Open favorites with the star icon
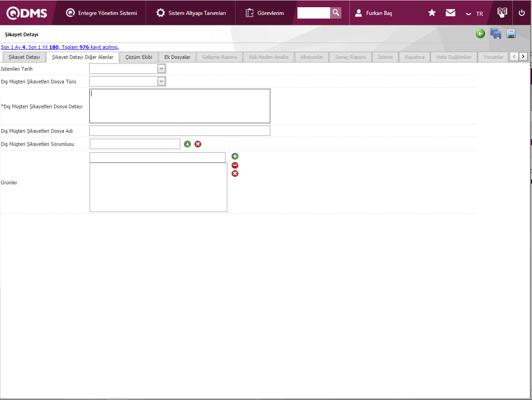The image size is (532, 400). point(432,13)
